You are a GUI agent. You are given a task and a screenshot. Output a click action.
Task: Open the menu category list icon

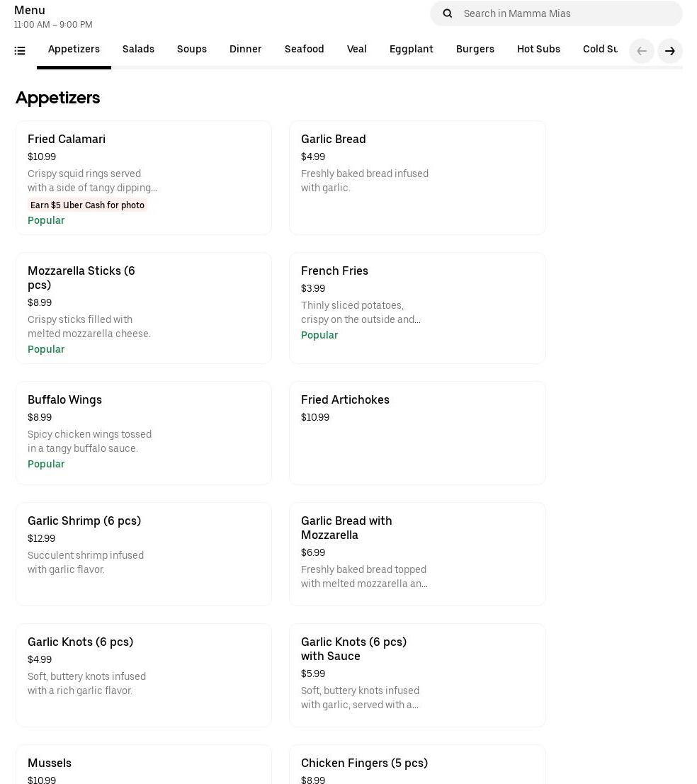pyautogui.click(x=20, y=51)
